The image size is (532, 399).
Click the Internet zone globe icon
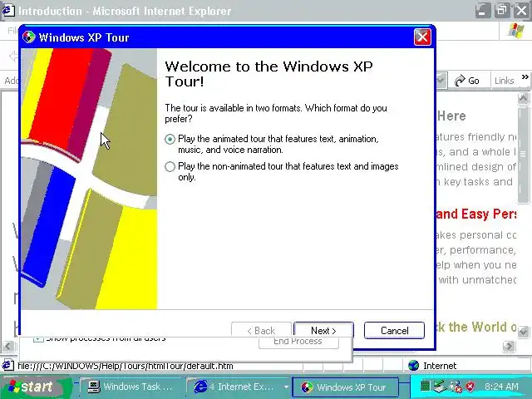tap(414, 366)
